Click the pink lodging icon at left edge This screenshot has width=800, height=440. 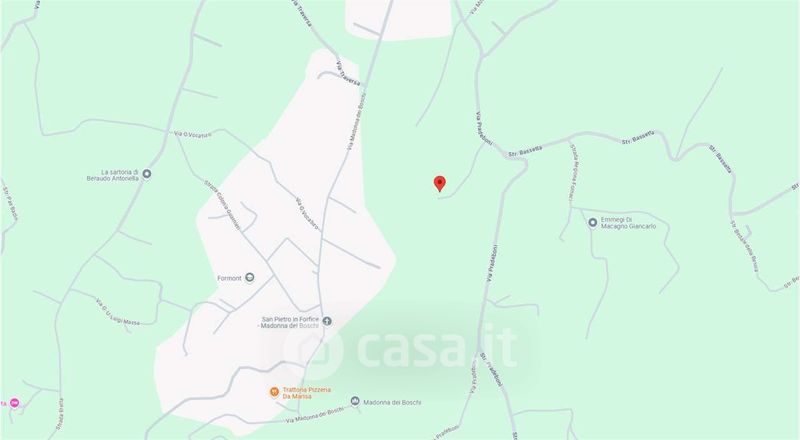pos(15,403)
